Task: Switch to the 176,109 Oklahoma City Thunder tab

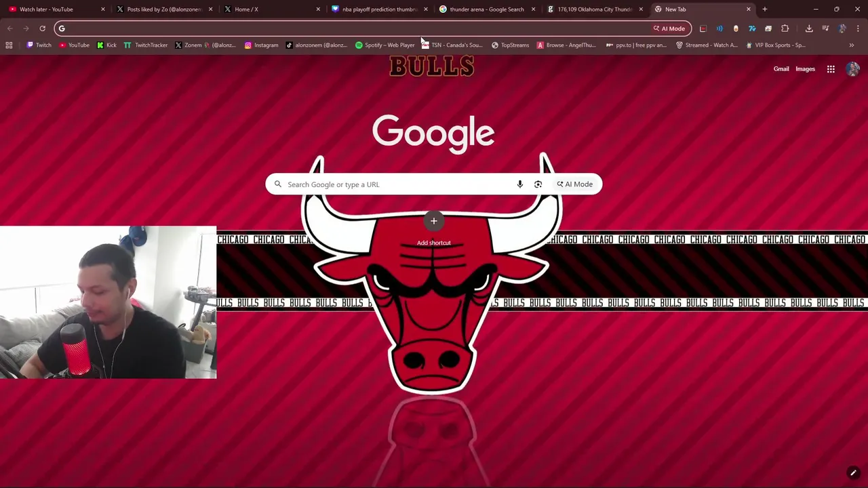Action: (x=595, y=9)
